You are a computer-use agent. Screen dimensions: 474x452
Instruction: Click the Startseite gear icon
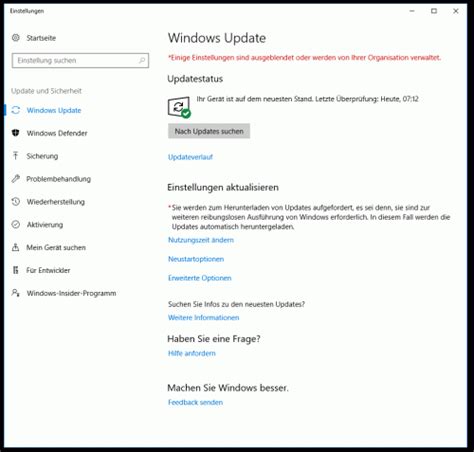[x=16, y=38]
